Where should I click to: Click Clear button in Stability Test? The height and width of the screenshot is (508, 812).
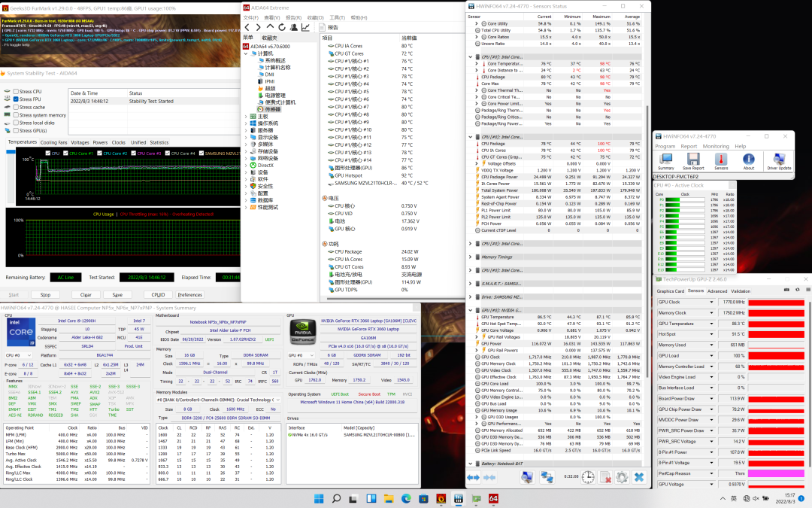tap(86, 294)
